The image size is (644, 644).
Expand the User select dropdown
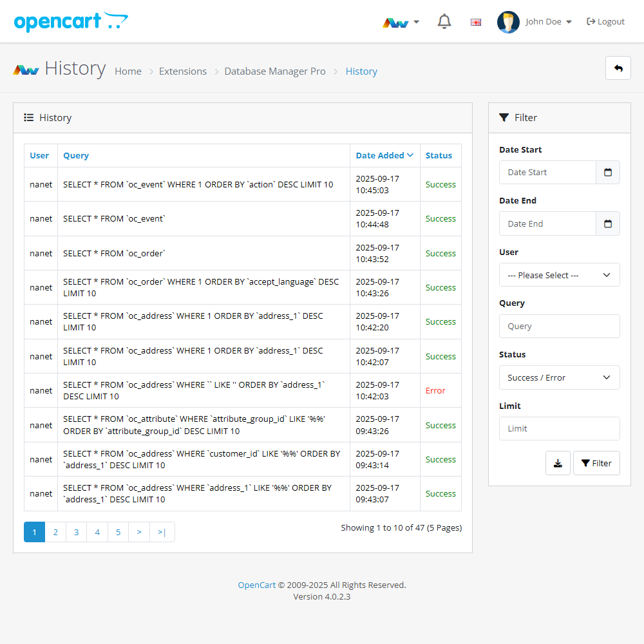(x=559, y=275)
